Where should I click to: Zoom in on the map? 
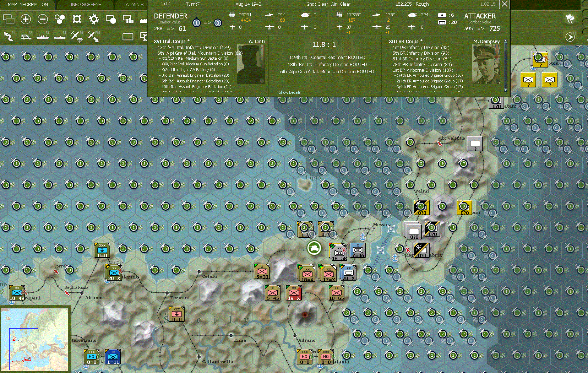pyautogui.click(x=26, y=19)
